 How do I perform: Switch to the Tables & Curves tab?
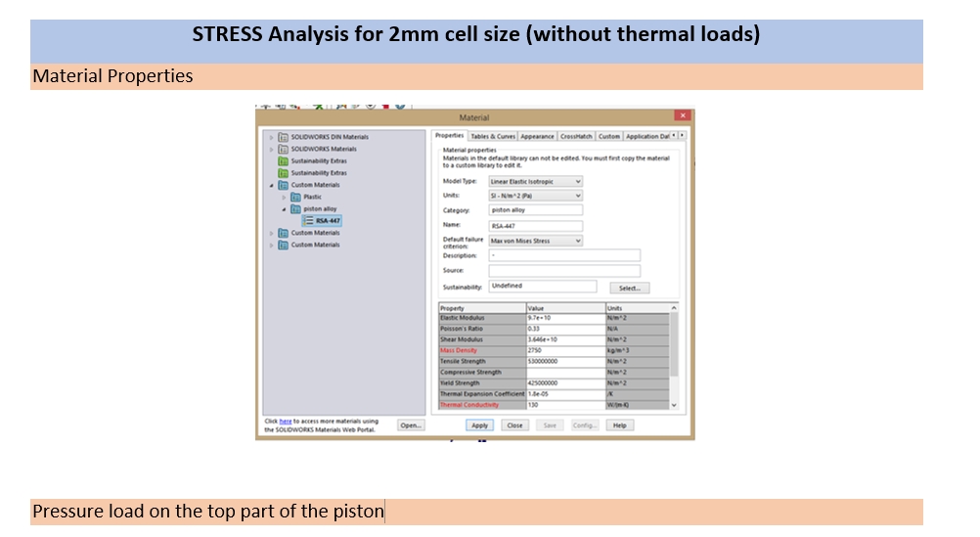coord(492,136)
